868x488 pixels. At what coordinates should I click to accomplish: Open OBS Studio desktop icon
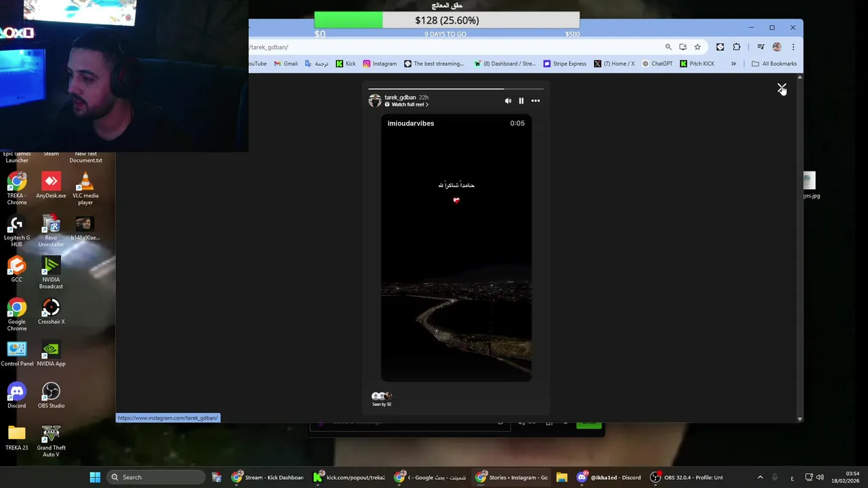click(51, 395)
